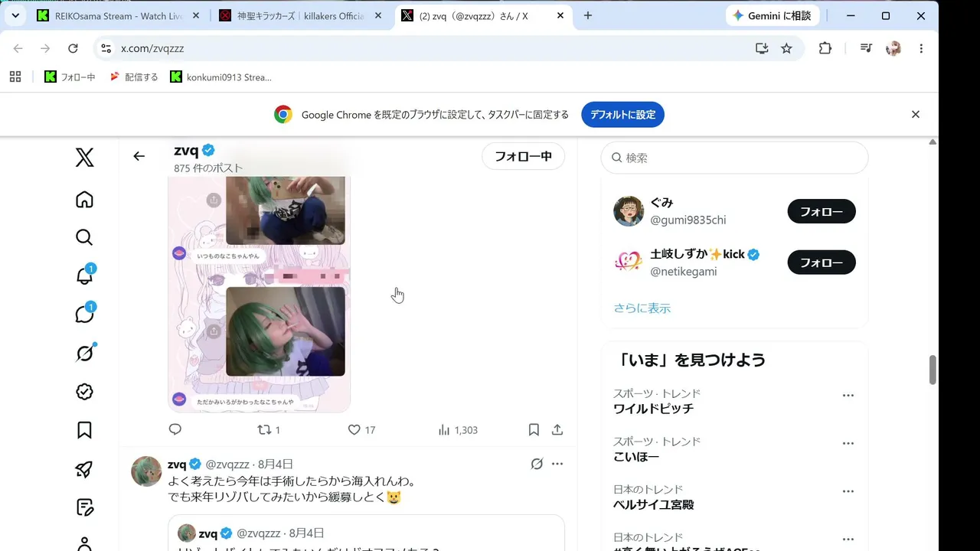Open the 配信する bookmark
Screen dimensions: 980x551
point(134,77)
